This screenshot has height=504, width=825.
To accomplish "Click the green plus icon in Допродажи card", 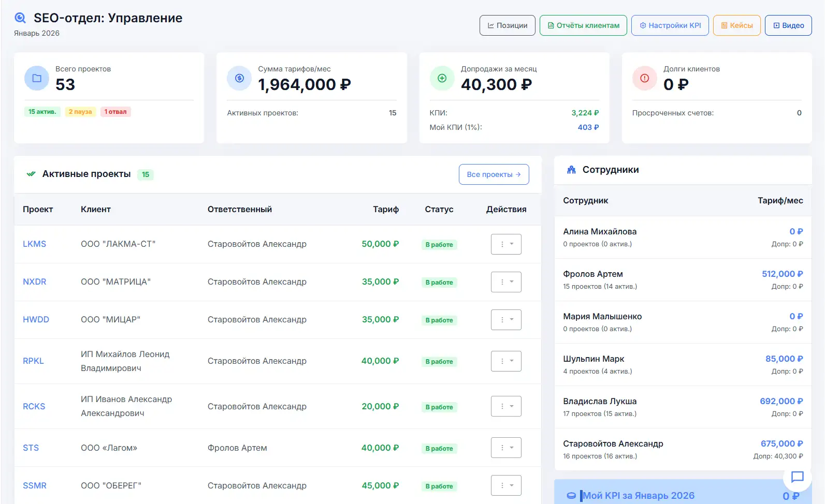I will (442, 78).
